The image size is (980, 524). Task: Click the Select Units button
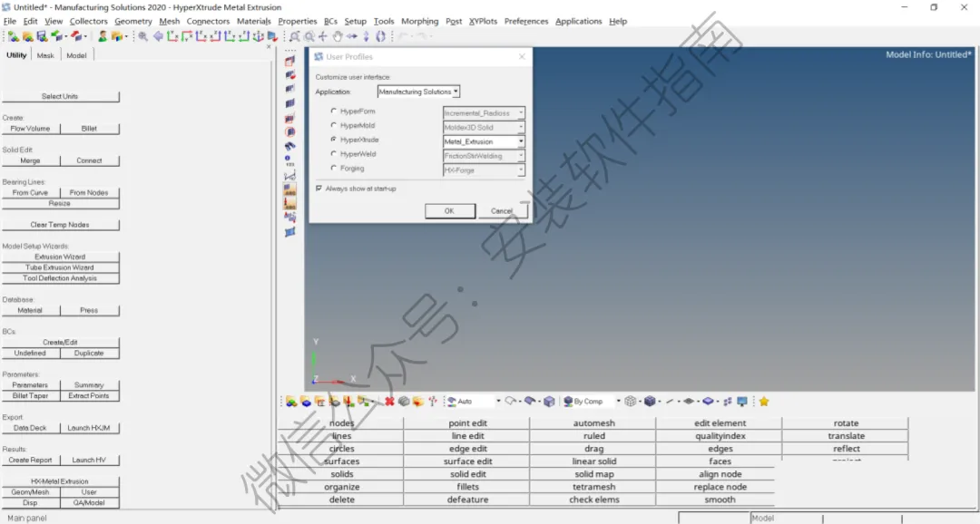[x=60, y=96]
